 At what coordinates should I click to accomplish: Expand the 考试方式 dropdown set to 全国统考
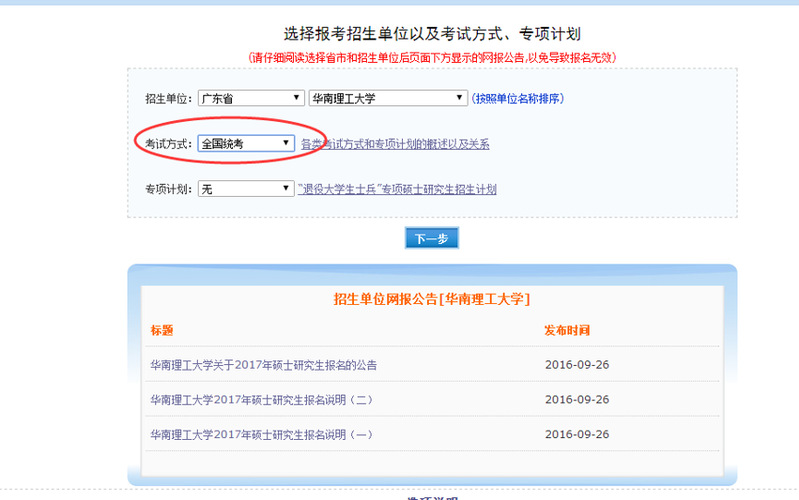pos(246,144)
